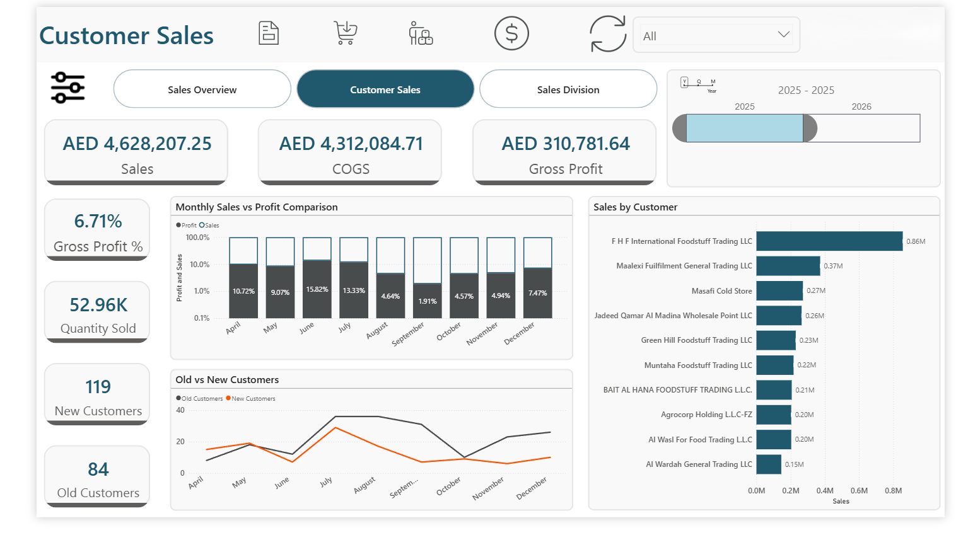Click the dollar sign icon
Screen dimensions: 980x540
pyautogui.click(x=511, y=33)
